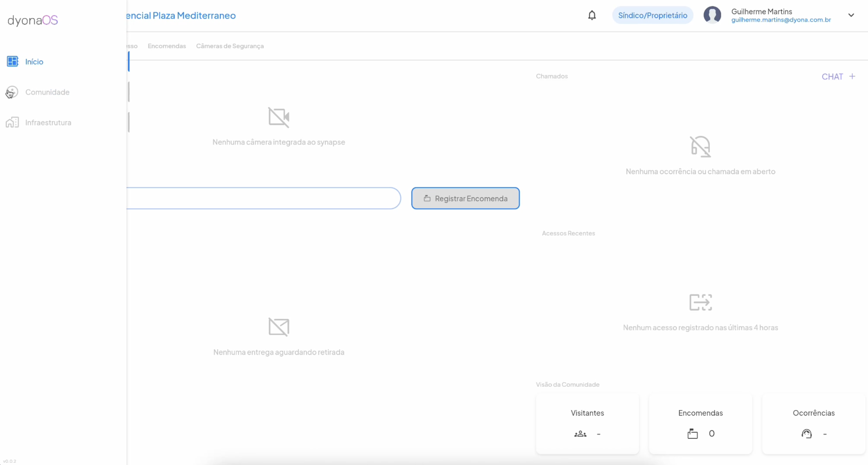Click the plus icon next to CHAT

(852, 76)
